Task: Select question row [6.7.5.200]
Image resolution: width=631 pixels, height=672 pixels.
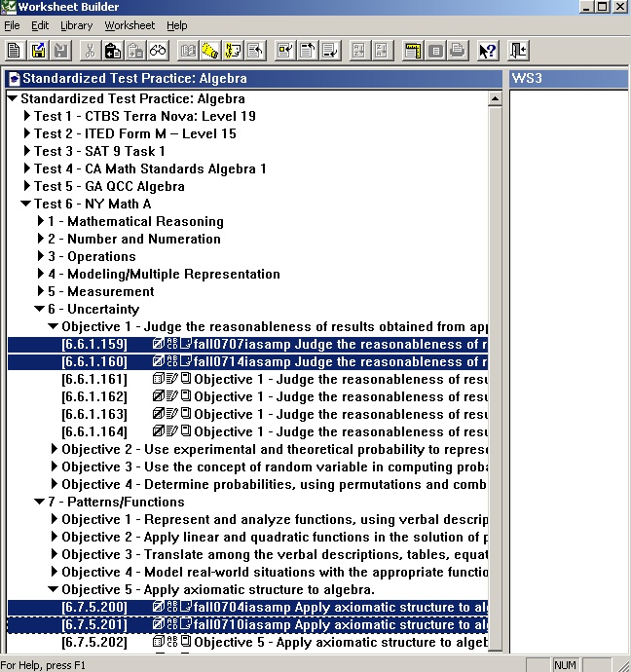Action: (247, 608)
